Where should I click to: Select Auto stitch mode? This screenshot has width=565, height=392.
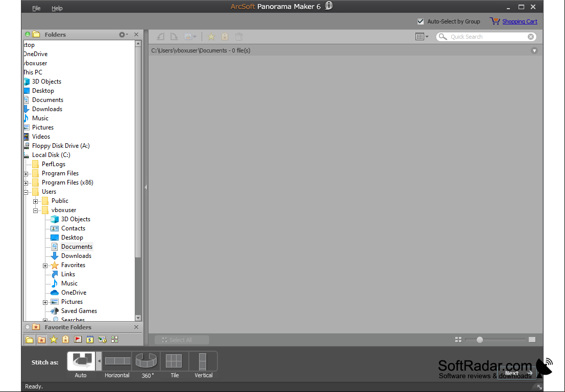(81, 361)
